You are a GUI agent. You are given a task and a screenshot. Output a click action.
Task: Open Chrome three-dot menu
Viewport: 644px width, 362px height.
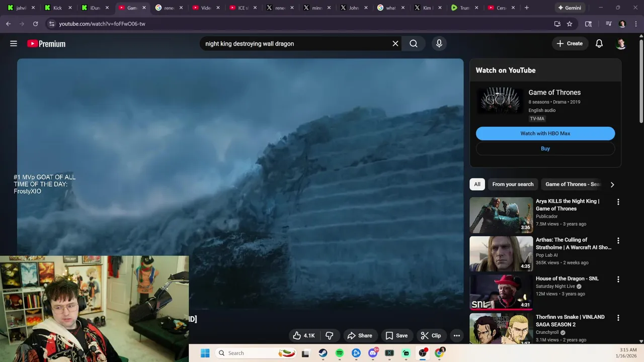[x=635, y=24]
